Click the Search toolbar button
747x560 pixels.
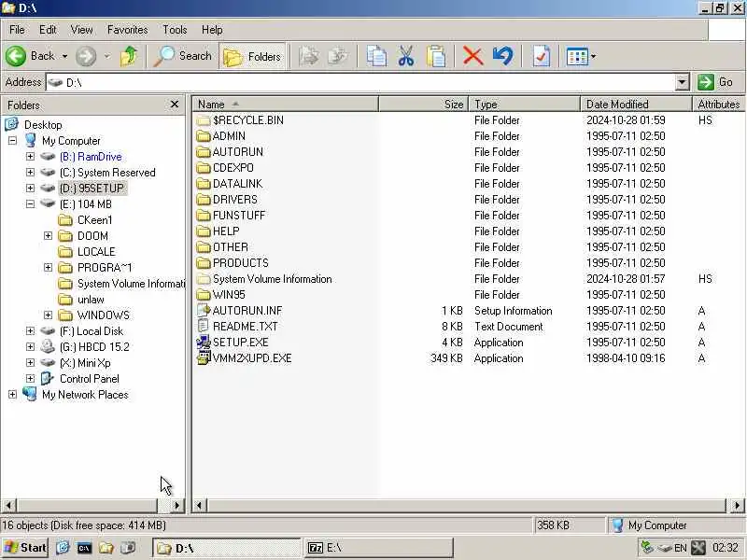click(x=183, y=56)
